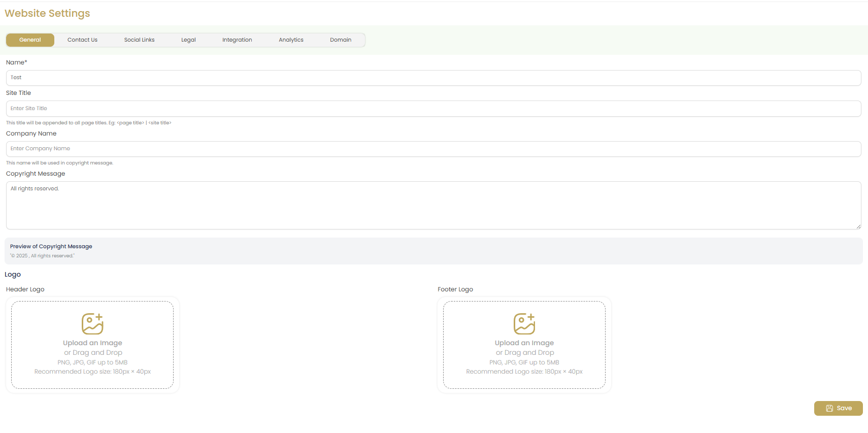Image resolution: width=868 pixels, height=433 pixels.
Task: Click the Header Logo upload dropzone text
Action: click(92, 357)
